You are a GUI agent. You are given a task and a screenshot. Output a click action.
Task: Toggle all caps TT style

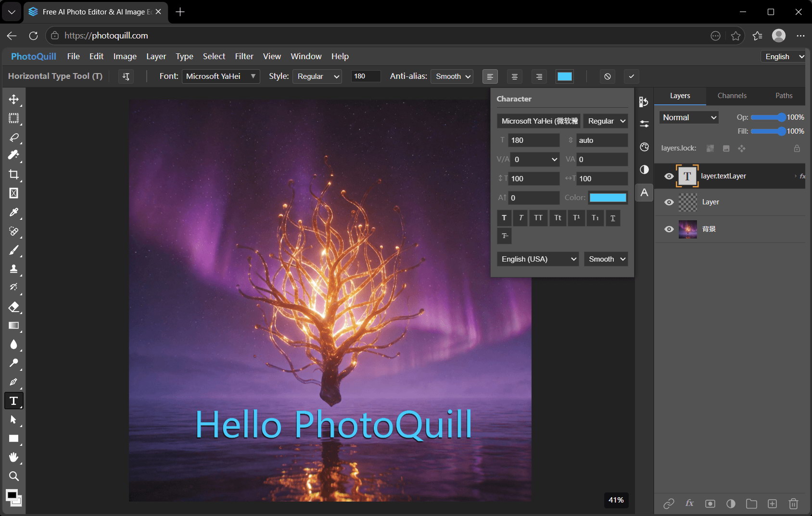click(538, 218)
